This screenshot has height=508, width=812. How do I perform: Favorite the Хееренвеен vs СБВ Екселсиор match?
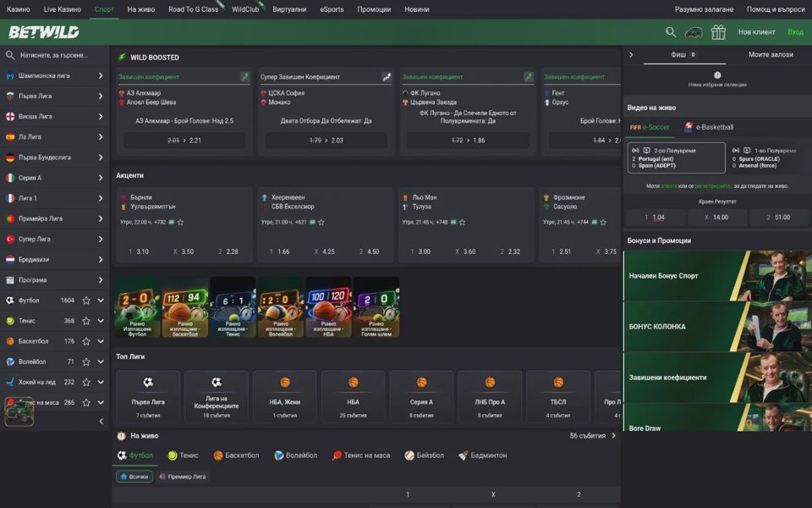tap(321, 222)
